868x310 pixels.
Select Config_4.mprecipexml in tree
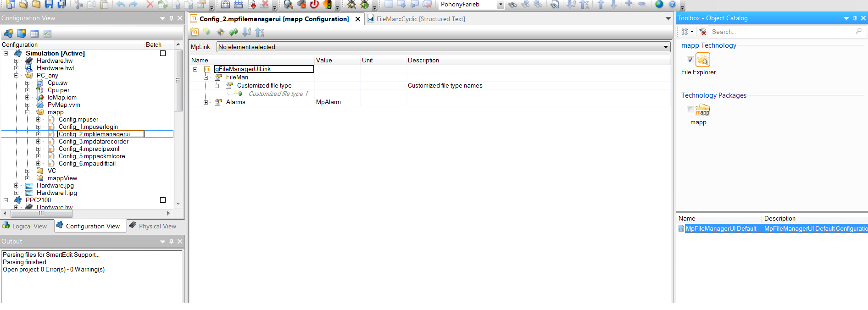(89, 149)
